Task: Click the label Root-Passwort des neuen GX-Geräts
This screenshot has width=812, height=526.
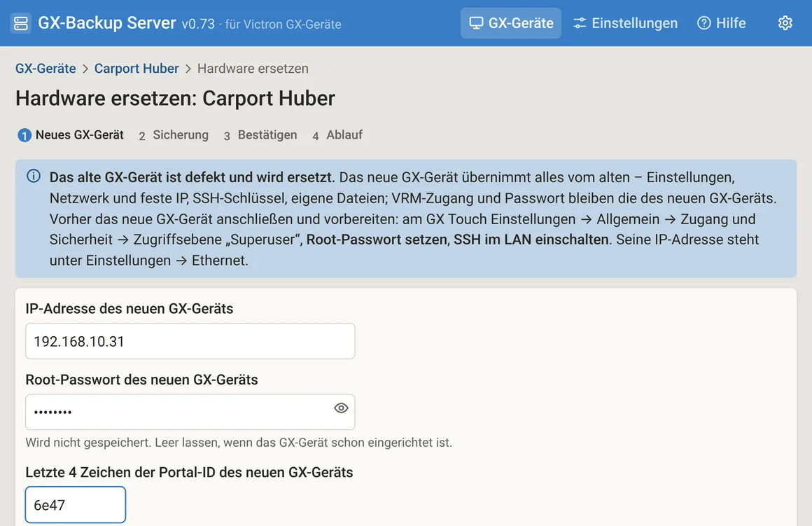Action: click(142, 380)
